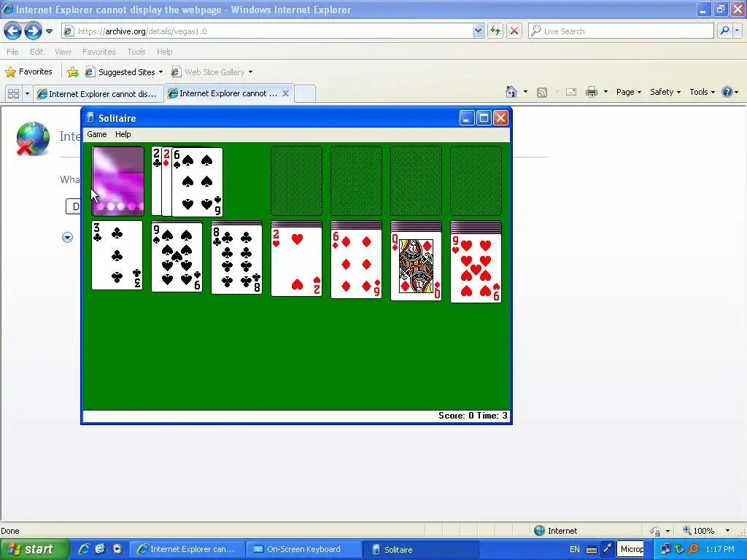Select the 9 of spades tableau card

[177, 257]
